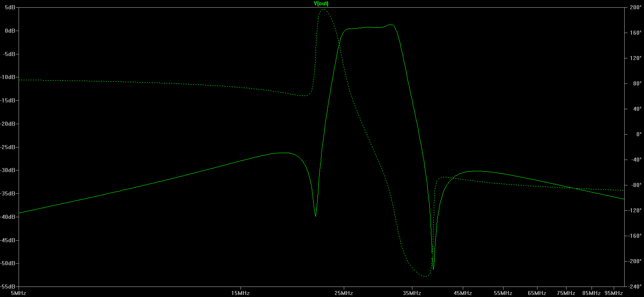Click the V(out) trace label
Screen dimensions: 644x297
[x=321, y=4]
